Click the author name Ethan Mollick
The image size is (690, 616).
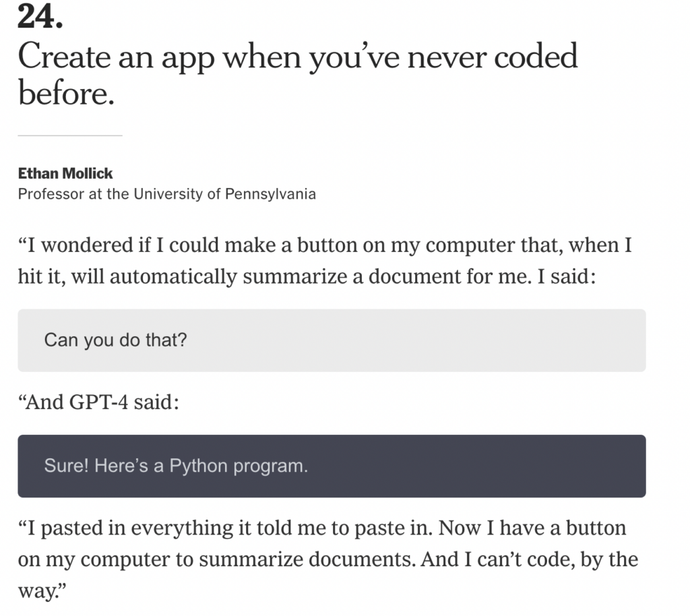click(x=65, y=173)
